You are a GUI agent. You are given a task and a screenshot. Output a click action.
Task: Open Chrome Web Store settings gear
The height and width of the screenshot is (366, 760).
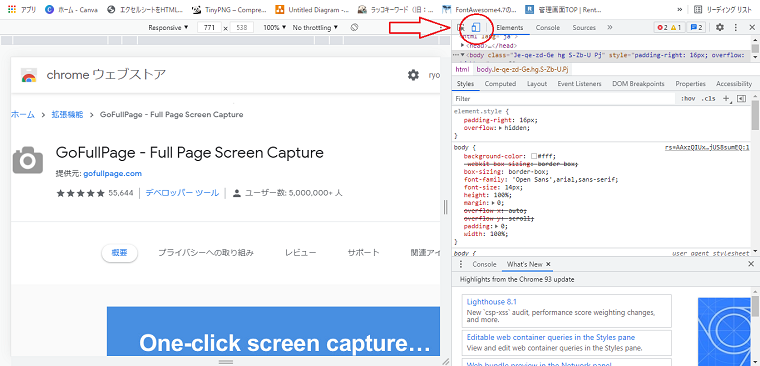(x=413, y=75)
